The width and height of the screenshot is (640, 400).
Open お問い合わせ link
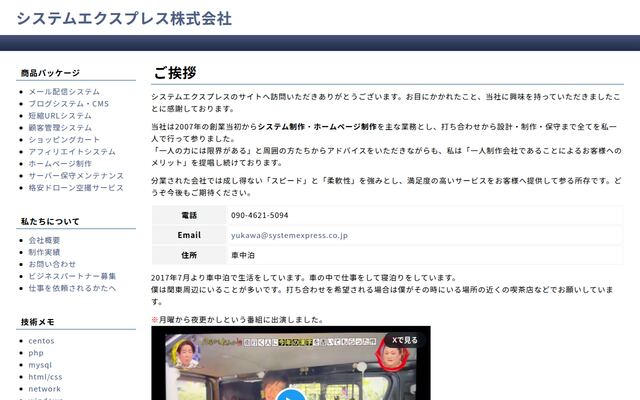pyautogui.click(x=52, y=264)
